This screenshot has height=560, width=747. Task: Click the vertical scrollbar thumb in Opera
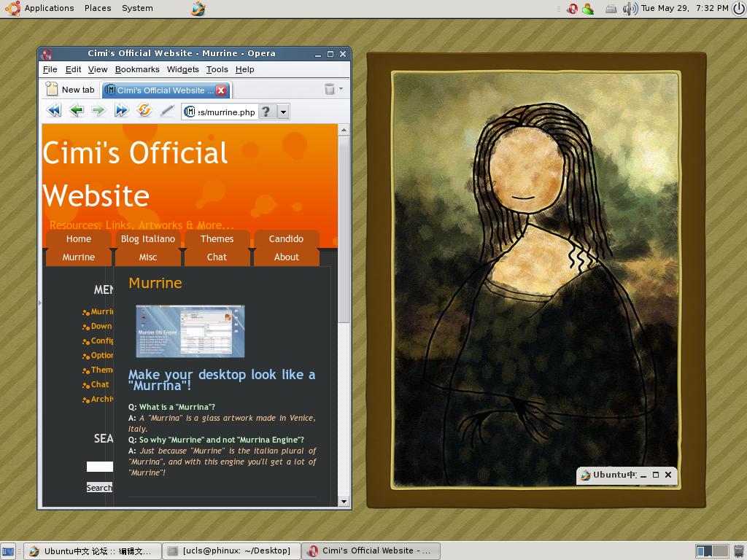click(x=344, y=230)
